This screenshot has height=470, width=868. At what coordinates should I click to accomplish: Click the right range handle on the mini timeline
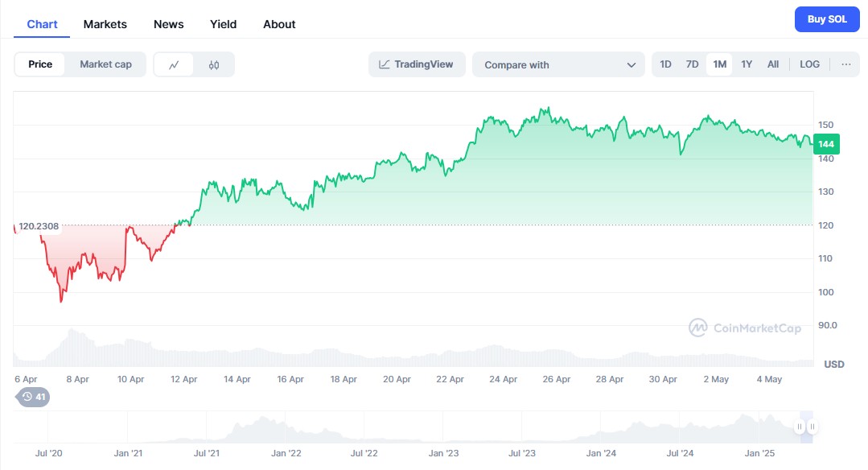coord(812,427)
